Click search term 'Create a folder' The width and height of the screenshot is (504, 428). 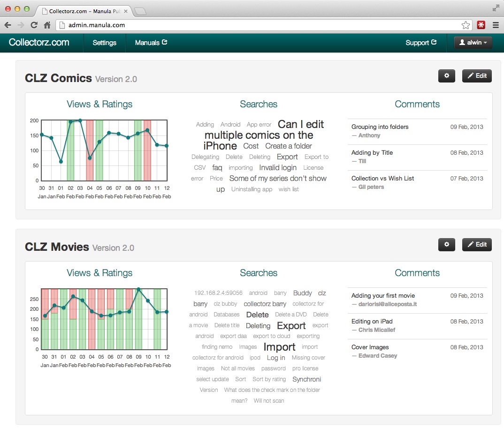288,146
